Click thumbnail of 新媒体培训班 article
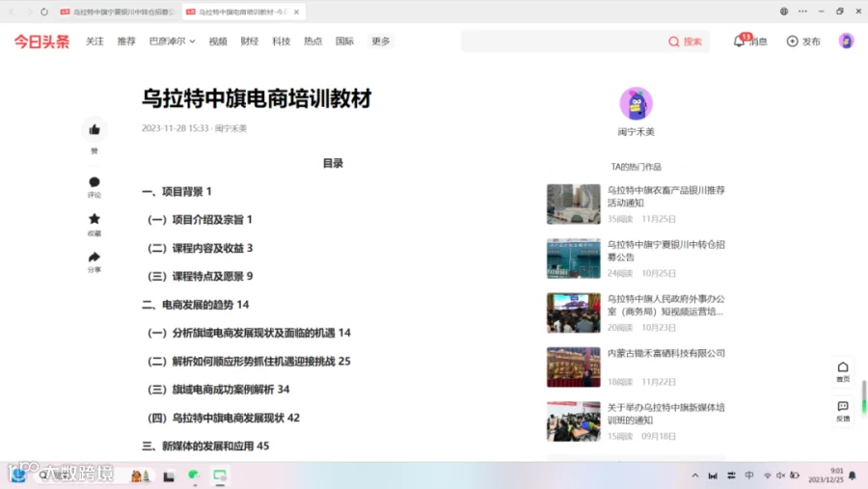868x489 pixels. 574,421
